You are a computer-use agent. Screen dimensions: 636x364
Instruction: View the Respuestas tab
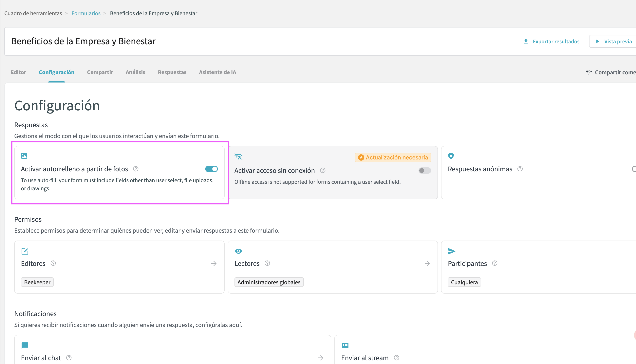point(172,72)
